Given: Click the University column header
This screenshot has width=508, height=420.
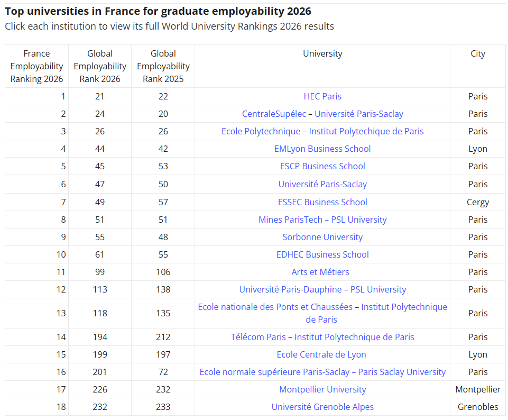Looking at the screenshot, I should 322,53.
